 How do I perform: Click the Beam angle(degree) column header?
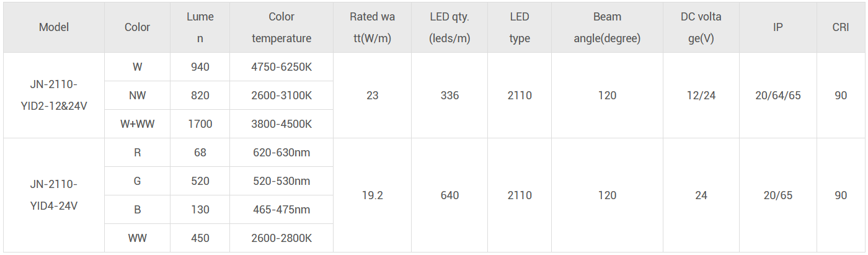pyautogui.click(x=607, y=27)
